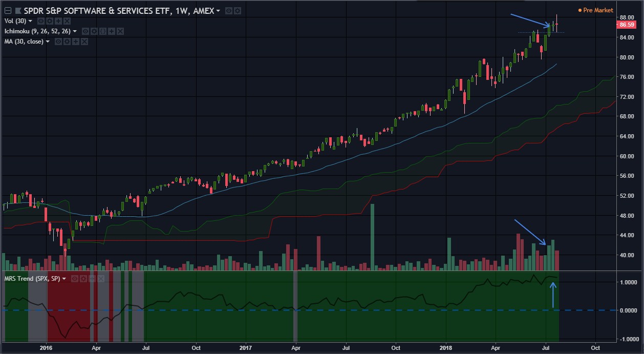Image resolution: width=644 pixels, height=354 pixels.
Task: Click the 86.59 current price label
Action: (627, 25)
